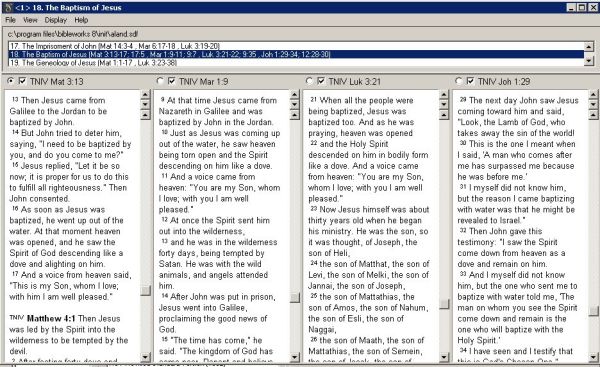Click the aland.sdf file path text

point(73,34)
